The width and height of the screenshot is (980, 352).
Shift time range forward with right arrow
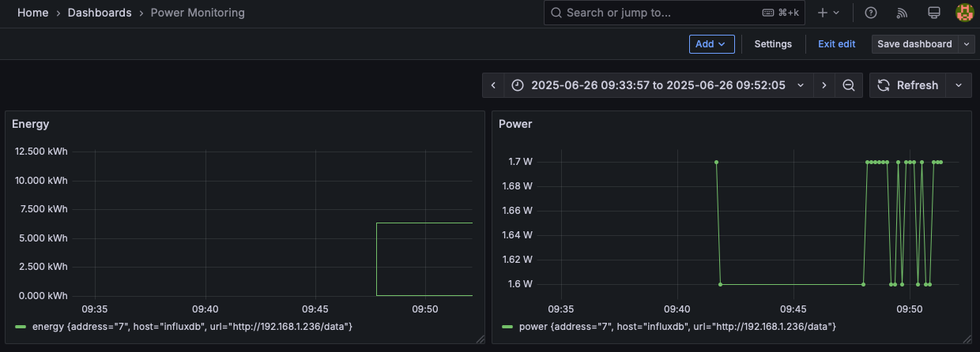tap(824, 85)
